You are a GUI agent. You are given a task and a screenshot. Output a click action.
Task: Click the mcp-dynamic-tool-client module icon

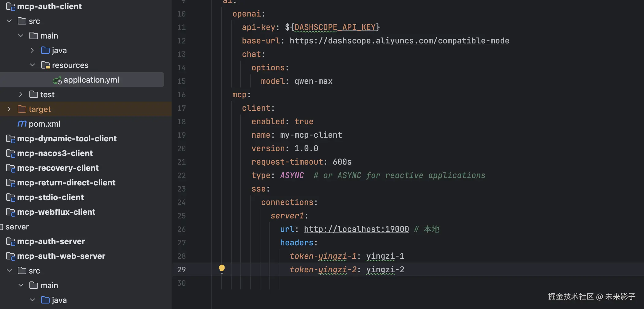[10, 139]
